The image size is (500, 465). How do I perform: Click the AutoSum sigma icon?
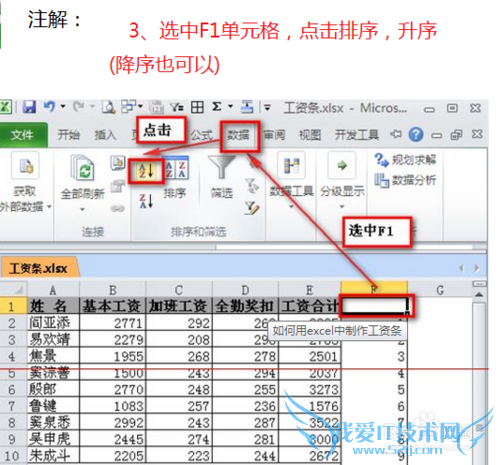(x=217, y=107)
